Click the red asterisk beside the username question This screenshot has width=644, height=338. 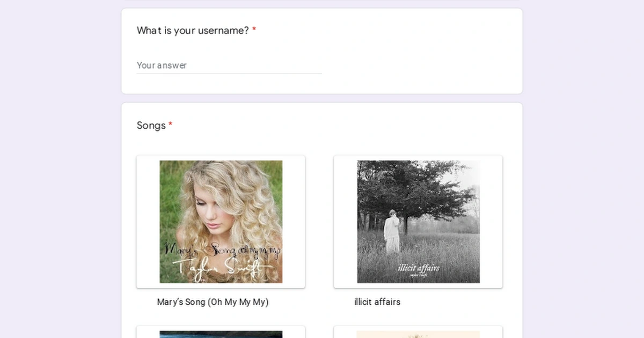[x=254, y=31]
